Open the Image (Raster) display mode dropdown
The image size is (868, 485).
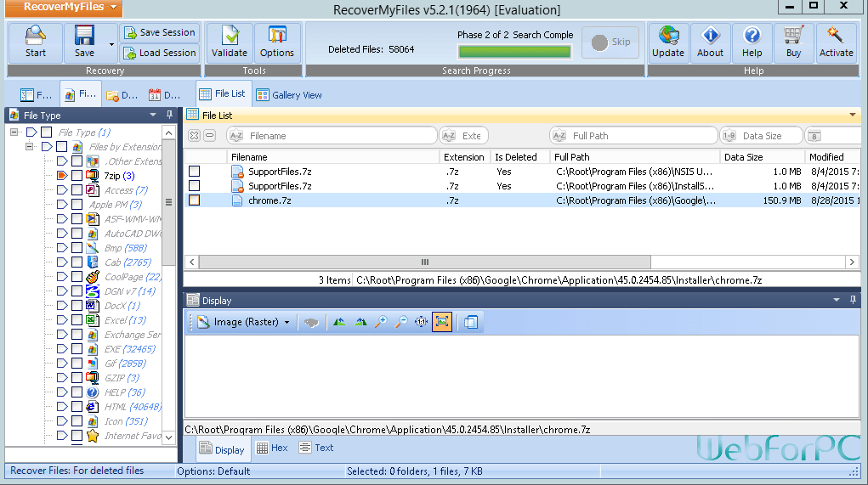pyautogui.click(x=286, y=323)
